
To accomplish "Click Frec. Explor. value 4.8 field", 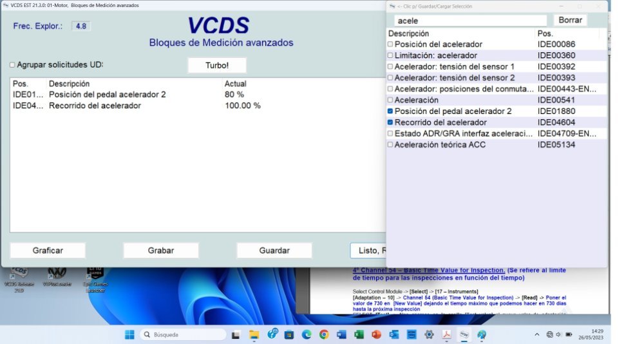I will [x=81, y=26].
